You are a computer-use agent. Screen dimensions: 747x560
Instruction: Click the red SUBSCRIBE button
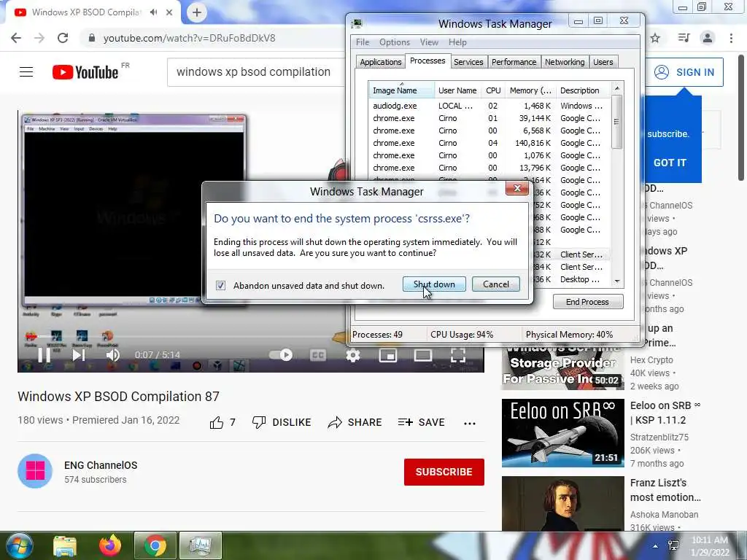tap(444, 472)
